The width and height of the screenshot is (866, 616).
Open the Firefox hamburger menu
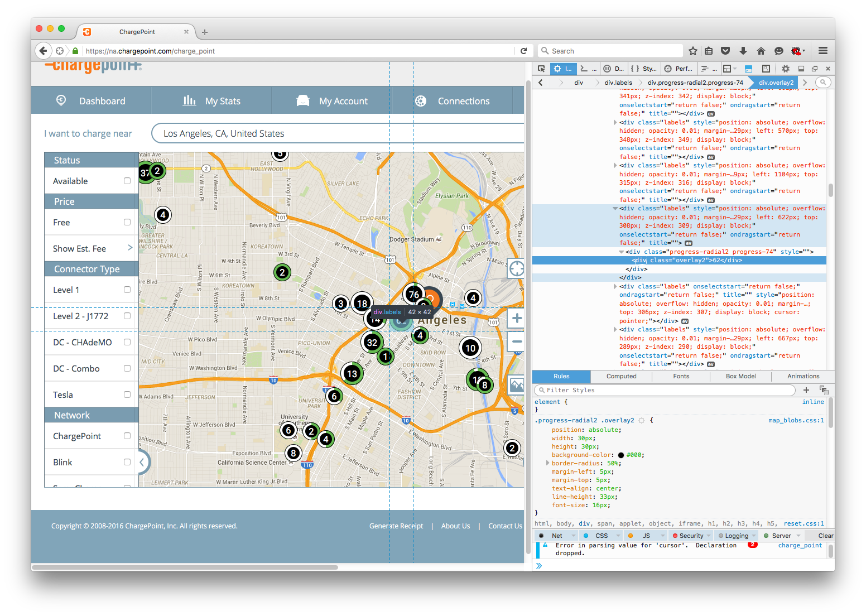click(x=823, y=51)
